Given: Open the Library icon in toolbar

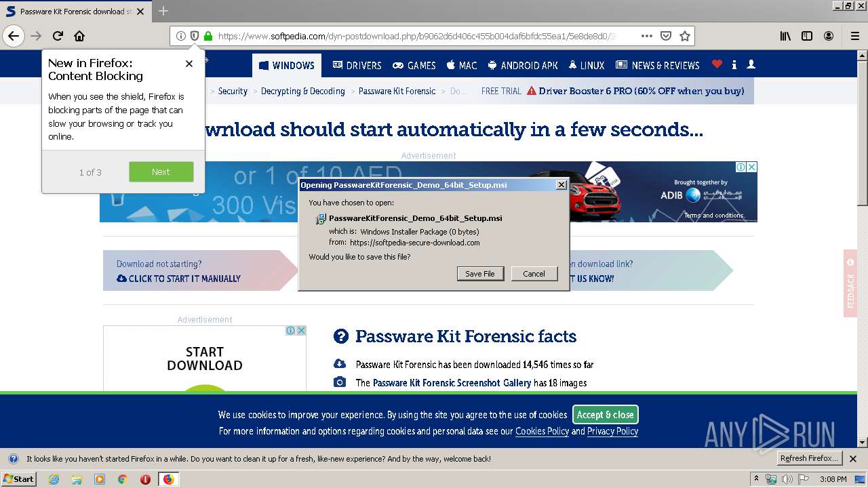Looking at the screenshot, I should (x=785, y=36).
